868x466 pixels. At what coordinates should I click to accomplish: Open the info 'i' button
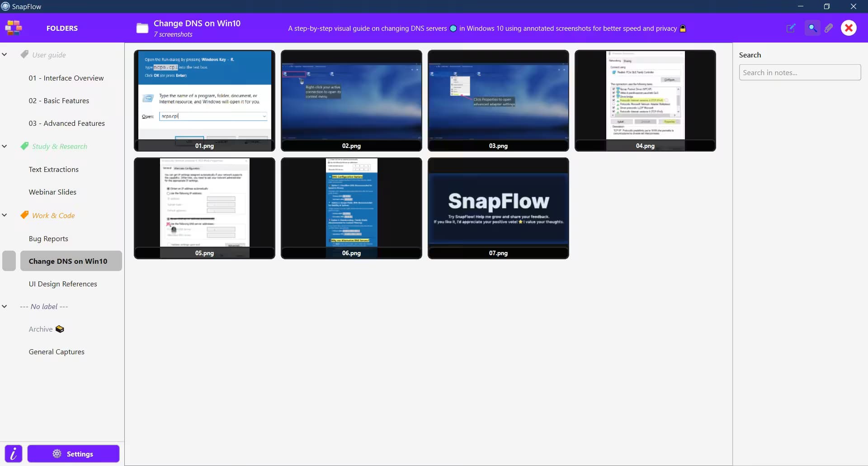point(14,454)
